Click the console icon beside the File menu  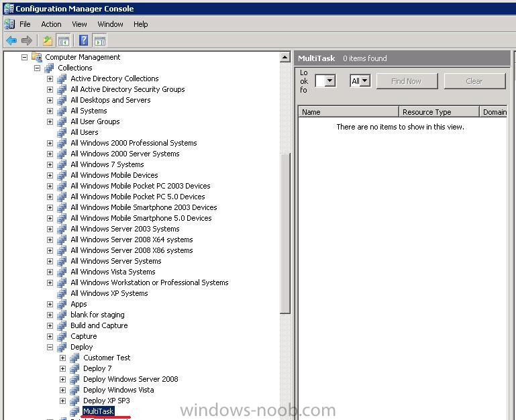[x=10, y=24]
